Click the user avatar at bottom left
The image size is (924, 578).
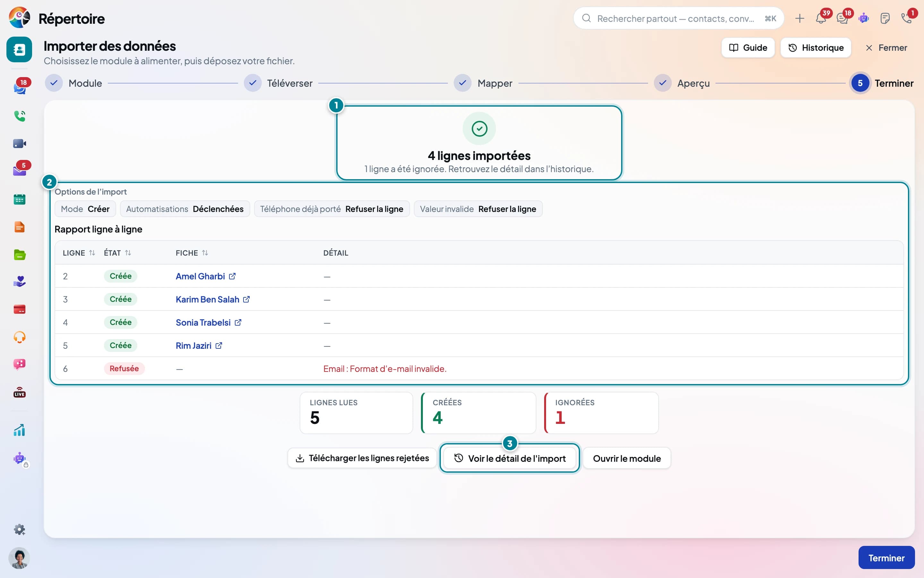19,558
